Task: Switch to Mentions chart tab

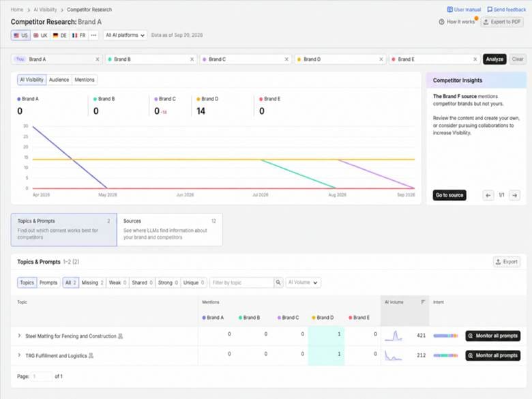Action: pyautogui.click(x=85, y=80)
